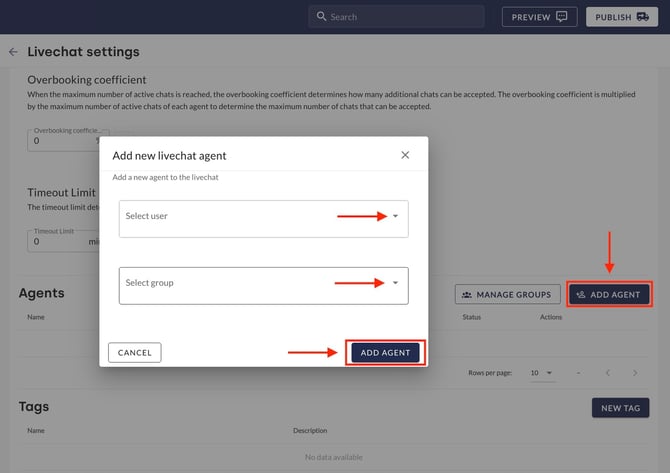Open the Select group dropdown

pos(395,283)
